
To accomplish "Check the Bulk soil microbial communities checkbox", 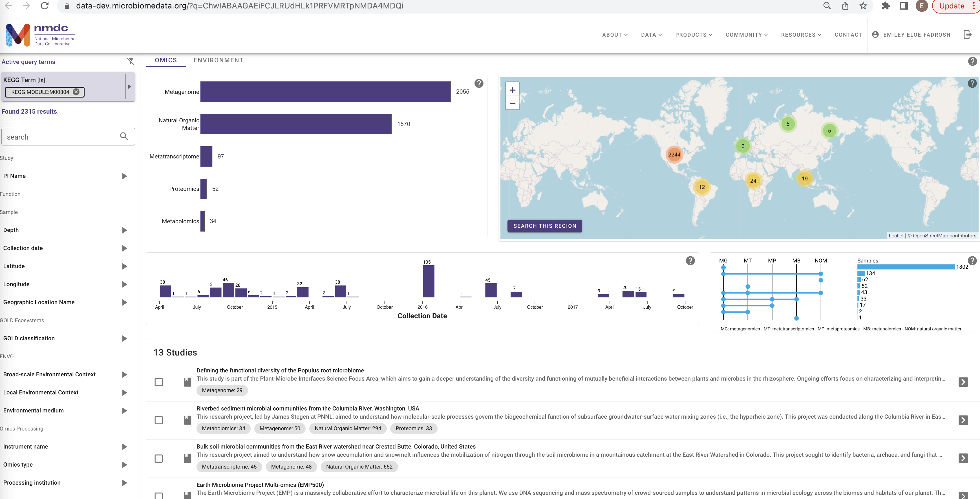I will [159, 459].
